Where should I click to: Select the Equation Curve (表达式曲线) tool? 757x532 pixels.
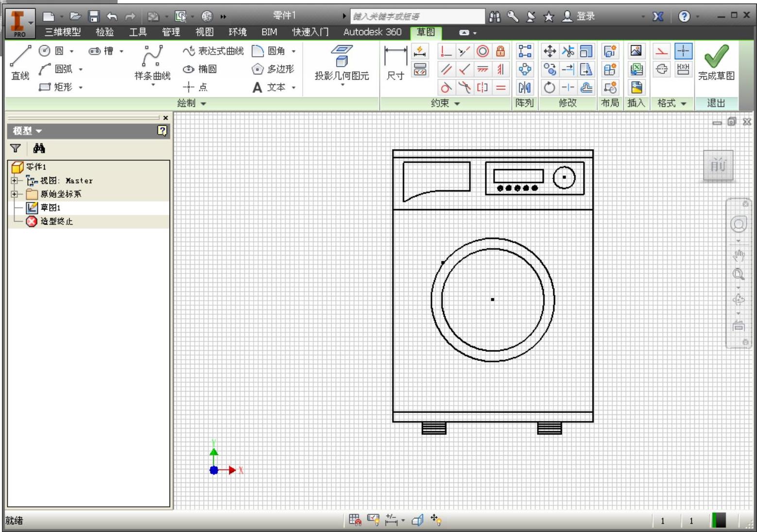[213, 51]
